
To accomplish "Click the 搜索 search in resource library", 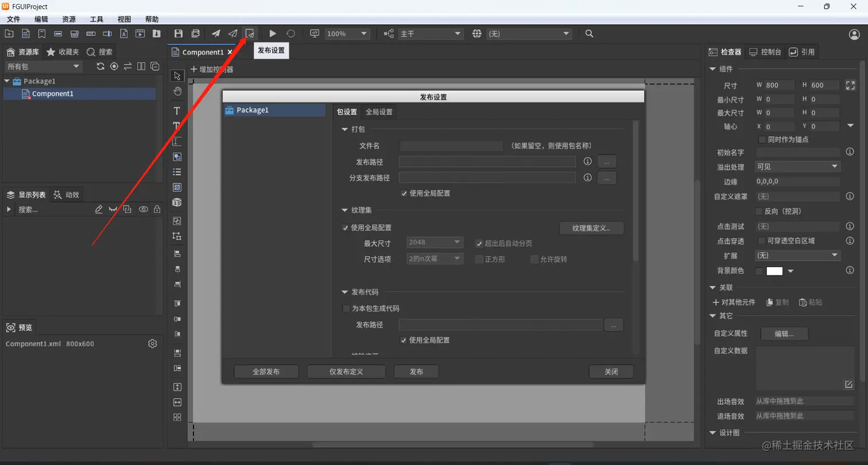I will [100, 51].
